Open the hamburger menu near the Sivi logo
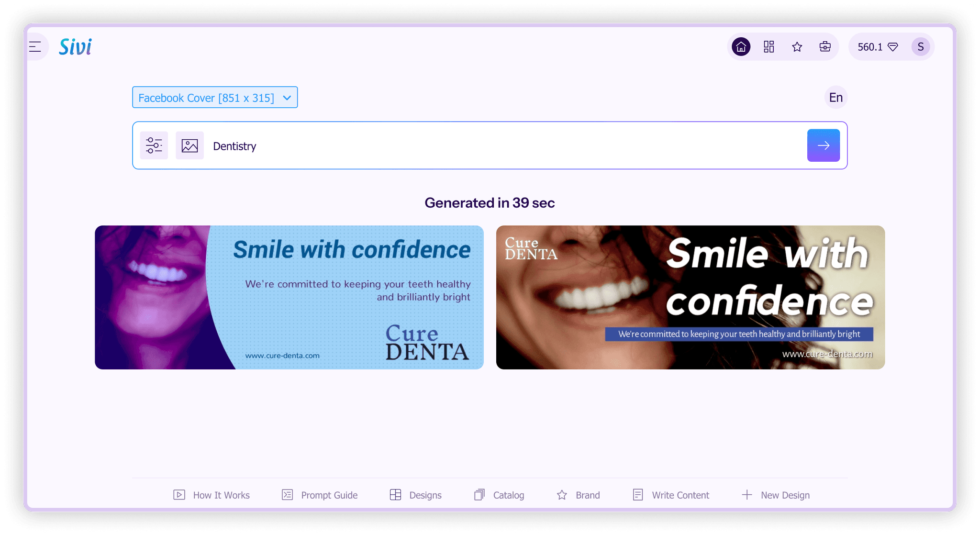The width and height of the screenshot is (980, 535). point(35,46)
